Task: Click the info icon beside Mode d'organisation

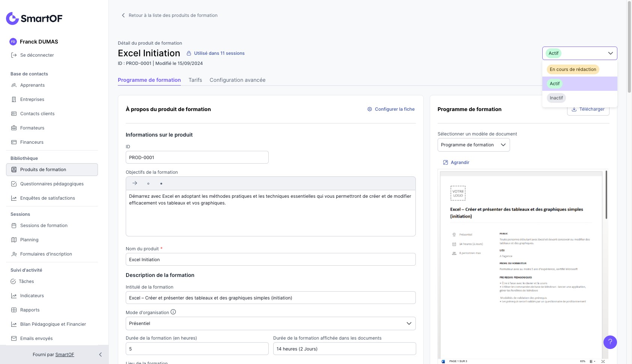Action: pos(173,312)
